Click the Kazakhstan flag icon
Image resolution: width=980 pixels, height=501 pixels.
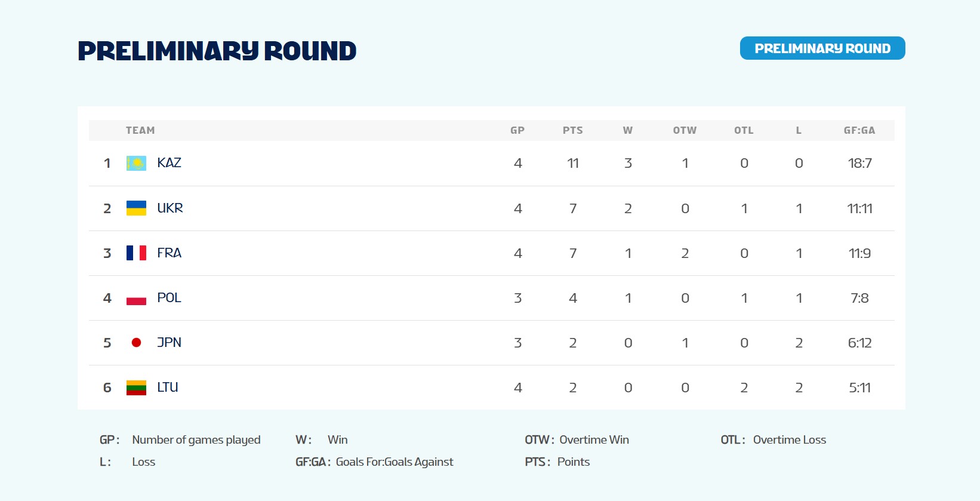click(136, 163)
